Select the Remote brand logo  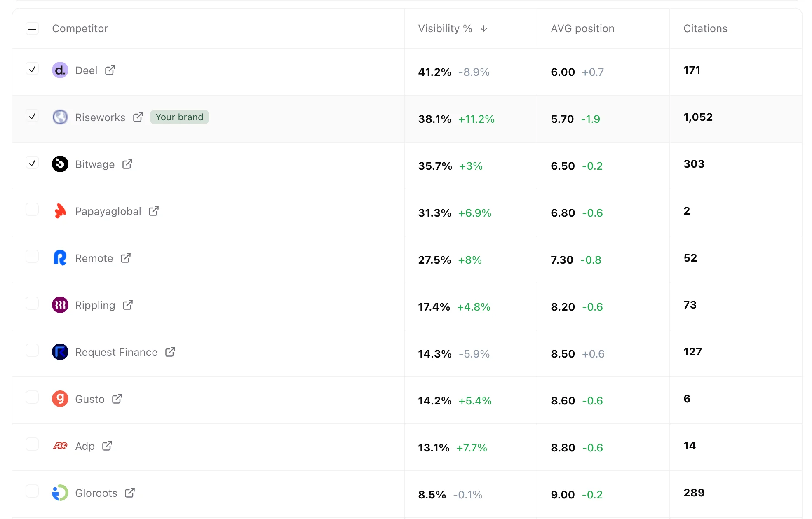(x=60, y=258)
